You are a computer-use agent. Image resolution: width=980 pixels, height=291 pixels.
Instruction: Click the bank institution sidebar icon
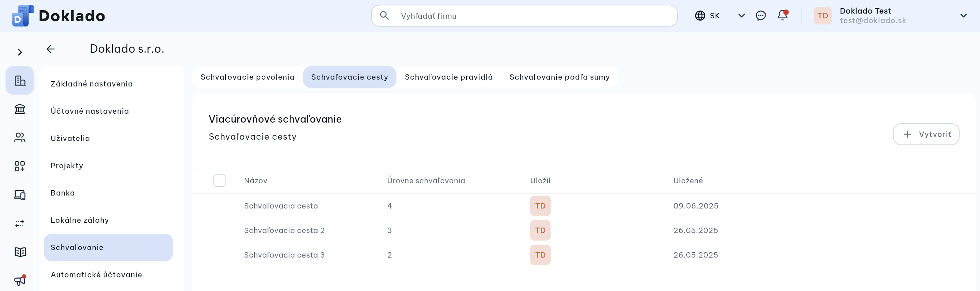click(x=20, y=109)
